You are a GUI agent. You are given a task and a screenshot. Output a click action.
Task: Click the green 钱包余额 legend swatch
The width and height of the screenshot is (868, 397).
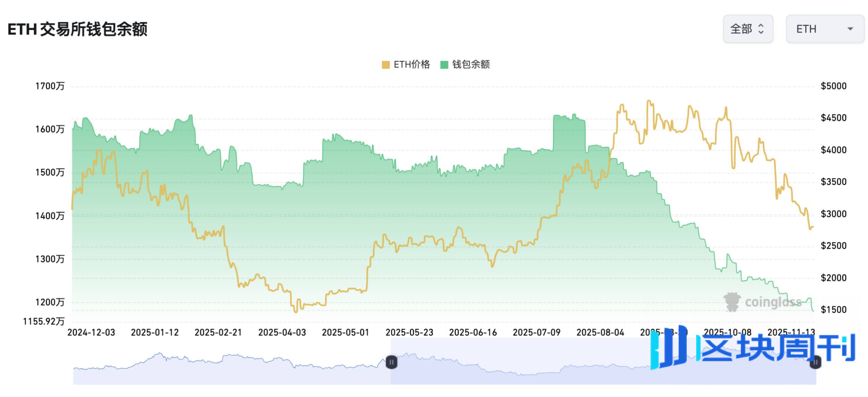tap(444, 65)
